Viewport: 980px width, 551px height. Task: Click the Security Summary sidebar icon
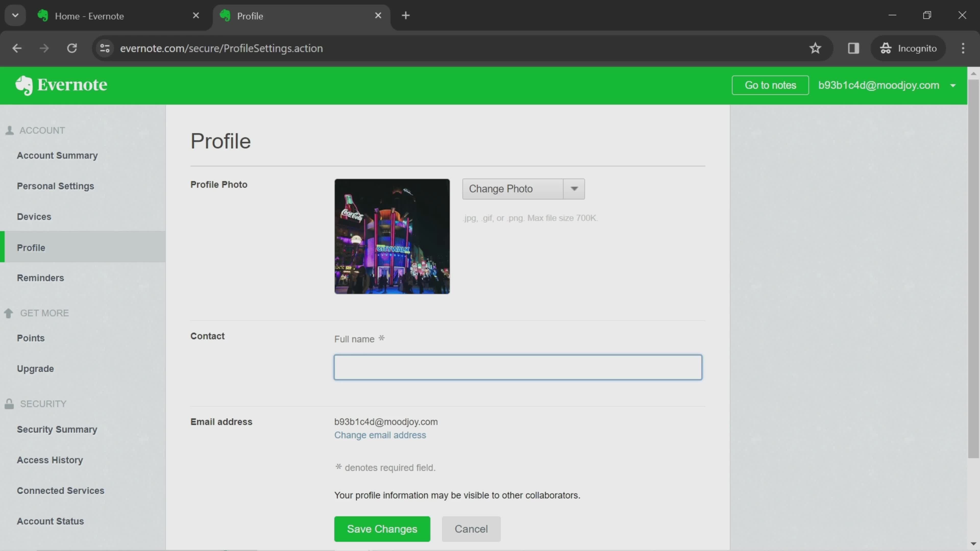pos(57,430)
